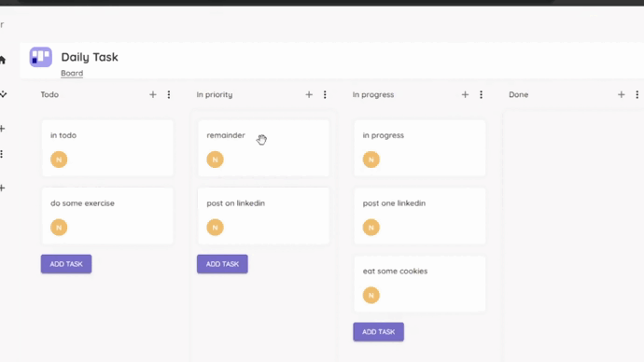Click ADD TASK button under In progress
644x362 pixels.
[x=378, y=331]
